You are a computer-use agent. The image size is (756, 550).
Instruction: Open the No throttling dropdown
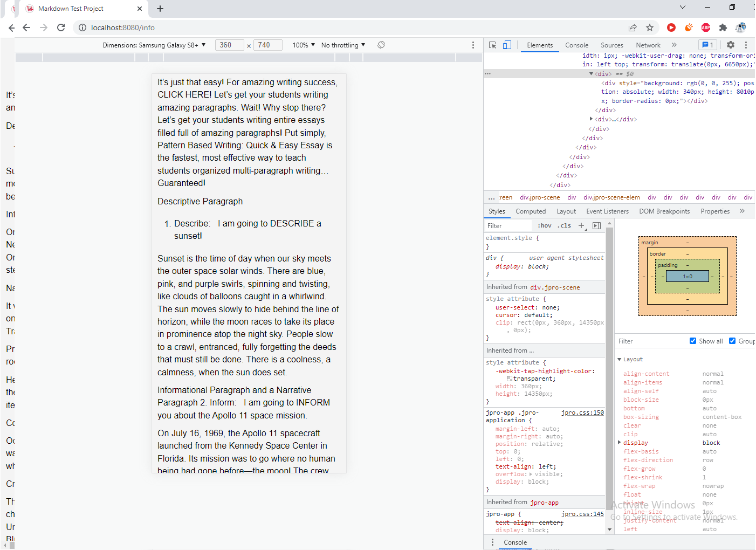point(342,45)
